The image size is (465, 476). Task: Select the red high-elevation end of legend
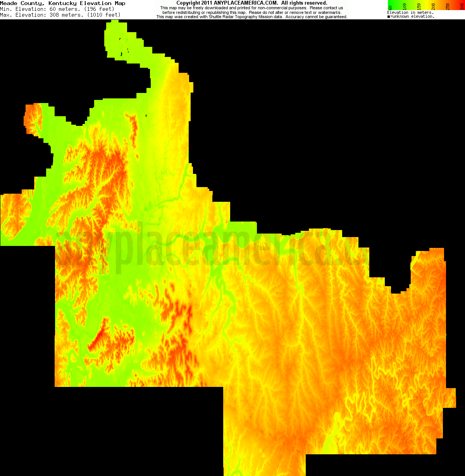(463, 3)
